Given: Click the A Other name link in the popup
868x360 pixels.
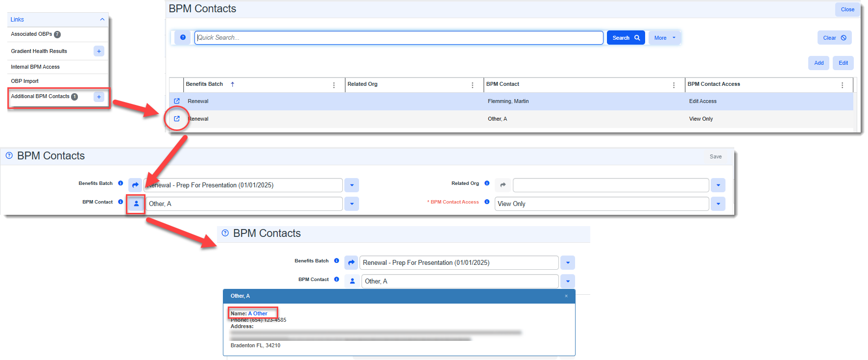Looking at the screenshot, I should 258,313.
